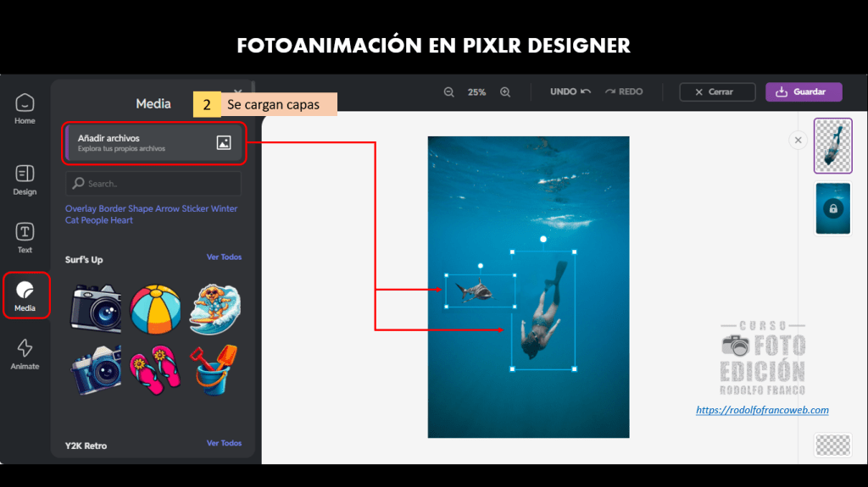Screen dimensions: 868x487
Task: Expand Surf's Up with Ver Todos
Action: coord(224,257)
